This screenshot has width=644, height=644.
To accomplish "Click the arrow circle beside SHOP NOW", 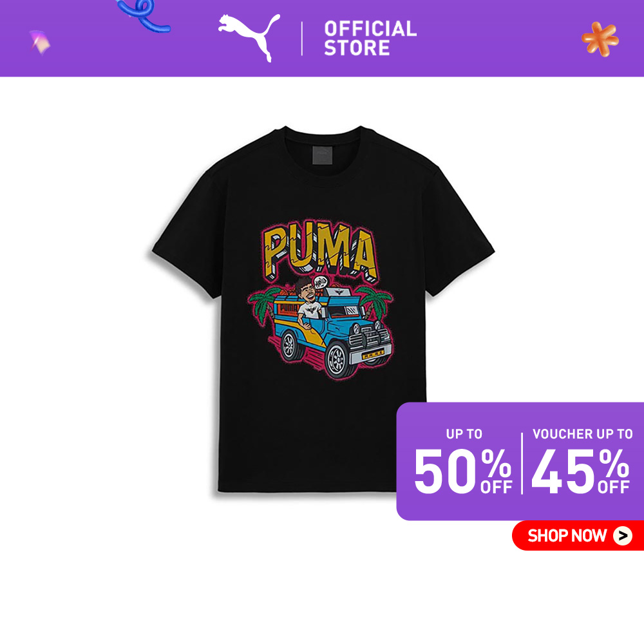I will [623, 536].
